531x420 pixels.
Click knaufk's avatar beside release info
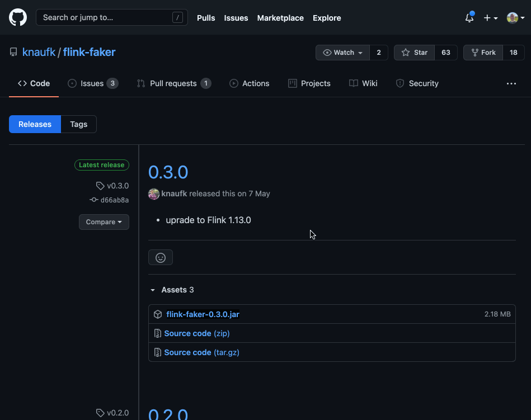point(154,194)
